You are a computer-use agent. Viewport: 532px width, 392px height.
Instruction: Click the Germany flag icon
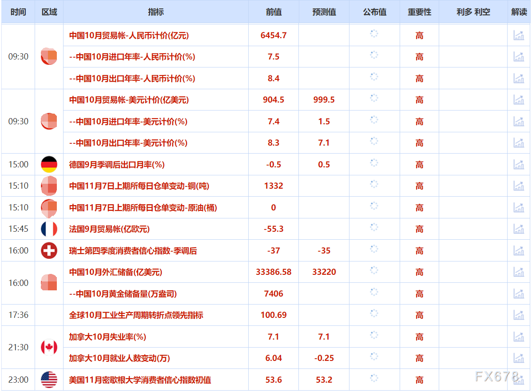click(x=49, y=164)
